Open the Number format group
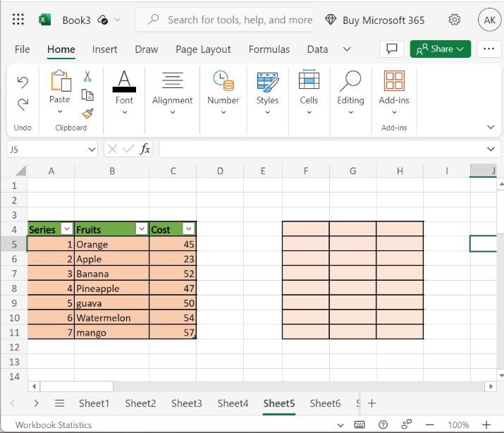This screenshot has width=504, height=433. (223, 92)
